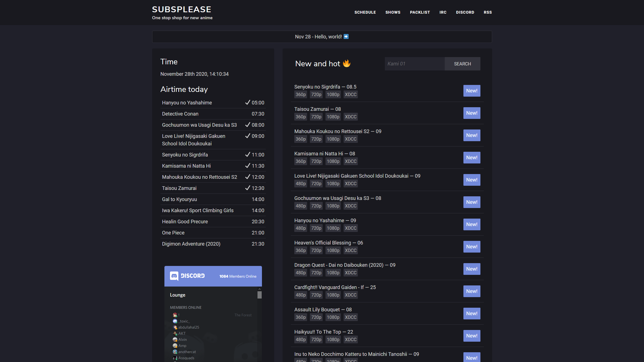
Task: Select 480p for Love Live! Nijigasaki episode 09
Action: point(301,184)
